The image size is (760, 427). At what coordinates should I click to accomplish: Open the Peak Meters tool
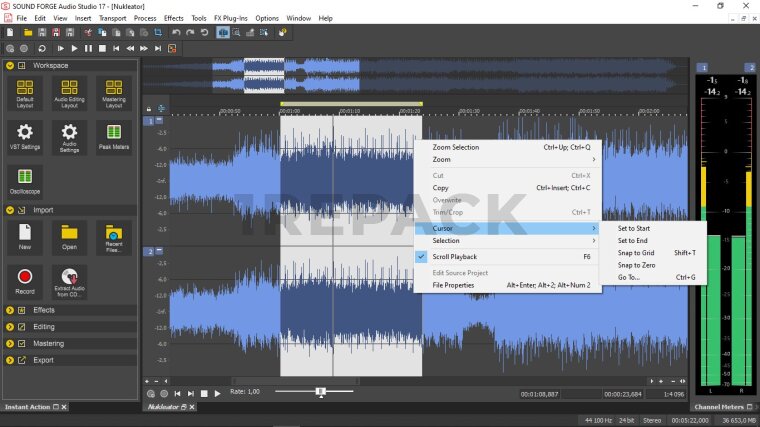click(113, 137)
